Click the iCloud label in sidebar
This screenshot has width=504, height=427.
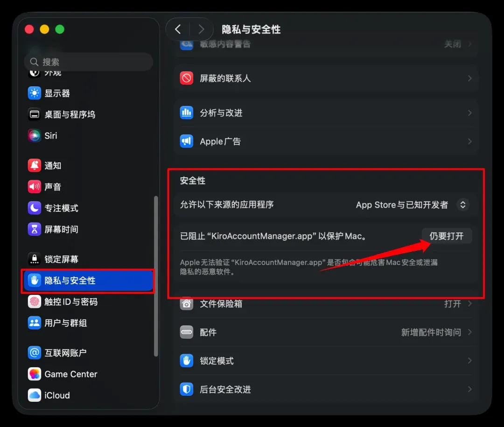point(57,395)
